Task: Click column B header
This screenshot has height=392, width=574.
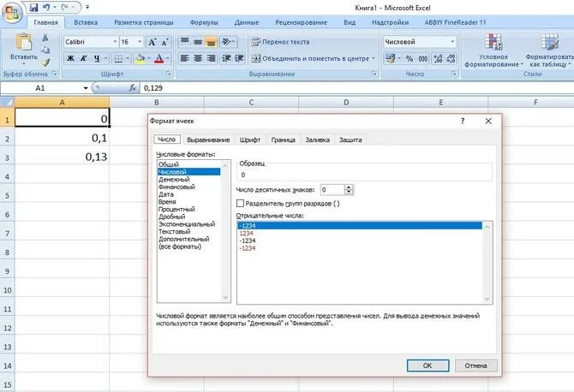Action: (x=157, y=103)
